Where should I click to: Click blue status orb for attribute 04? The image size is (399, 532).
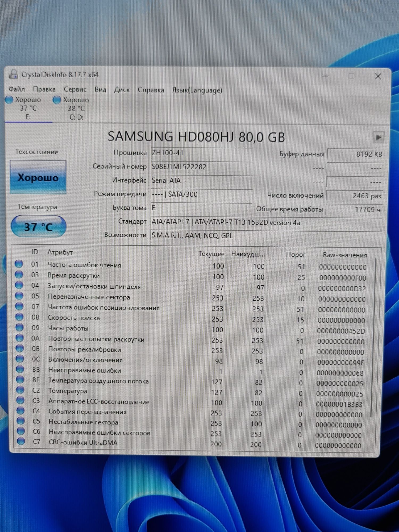click(x=19, y=285)
